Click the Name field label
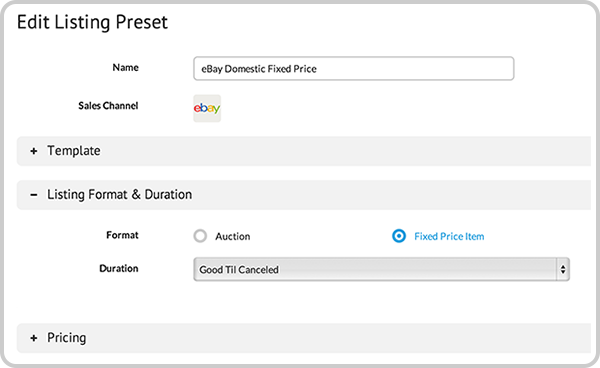This screenshot has height=368, width=600. (x=126, y=67)
